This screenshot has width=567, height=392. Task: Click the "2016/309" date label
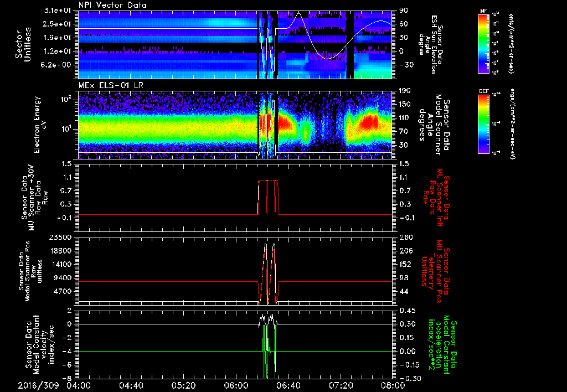point(38,385)
